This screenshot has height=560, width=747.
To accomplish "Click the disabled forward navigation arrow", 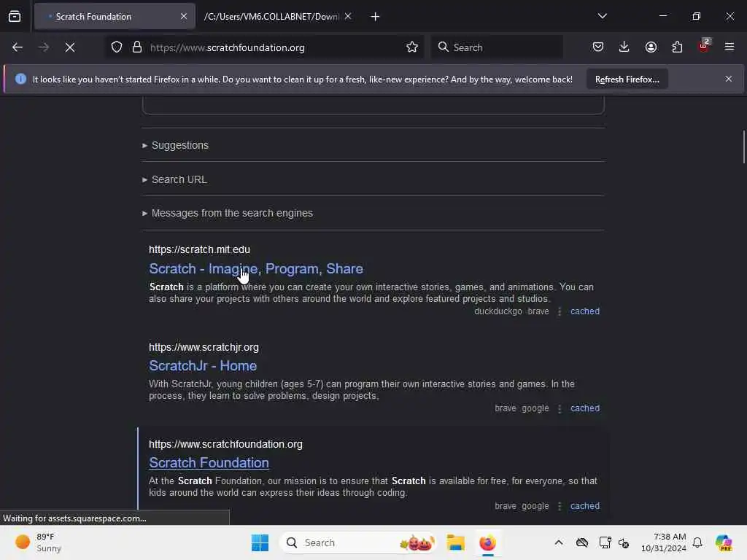I will pos(43,47).
